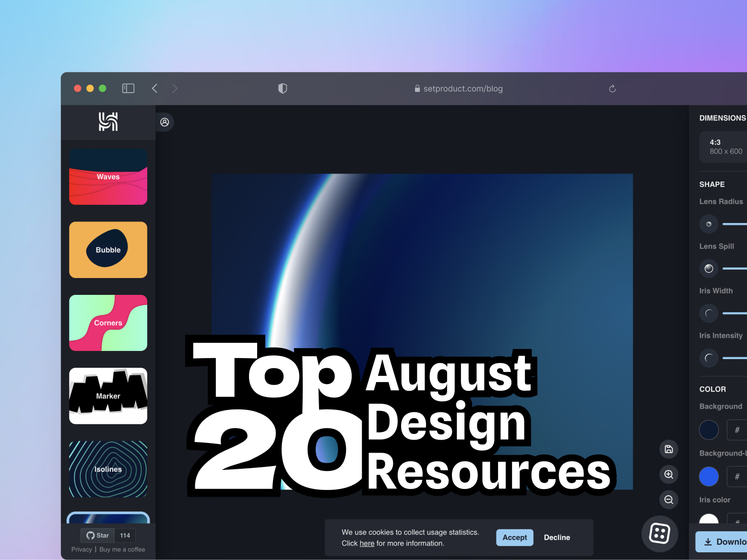Open the 'here' cookie information link

(367, 543)
